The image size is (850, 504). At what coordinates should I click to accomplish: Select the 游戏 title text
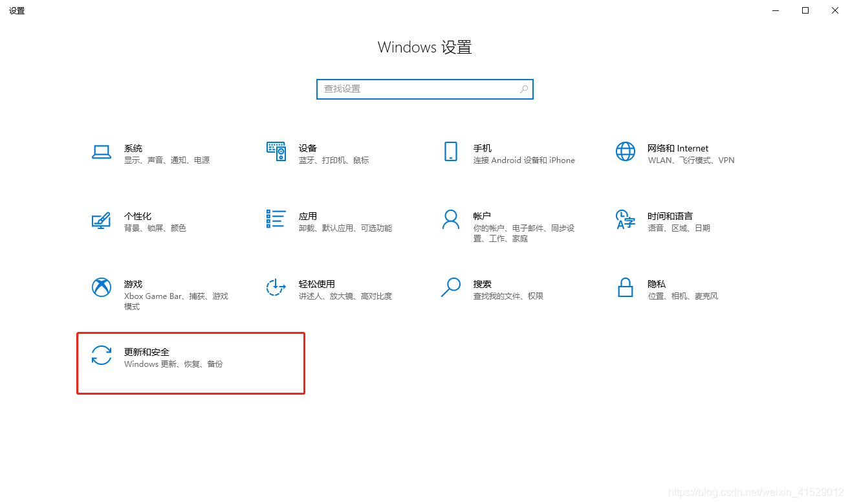[133, 284]
